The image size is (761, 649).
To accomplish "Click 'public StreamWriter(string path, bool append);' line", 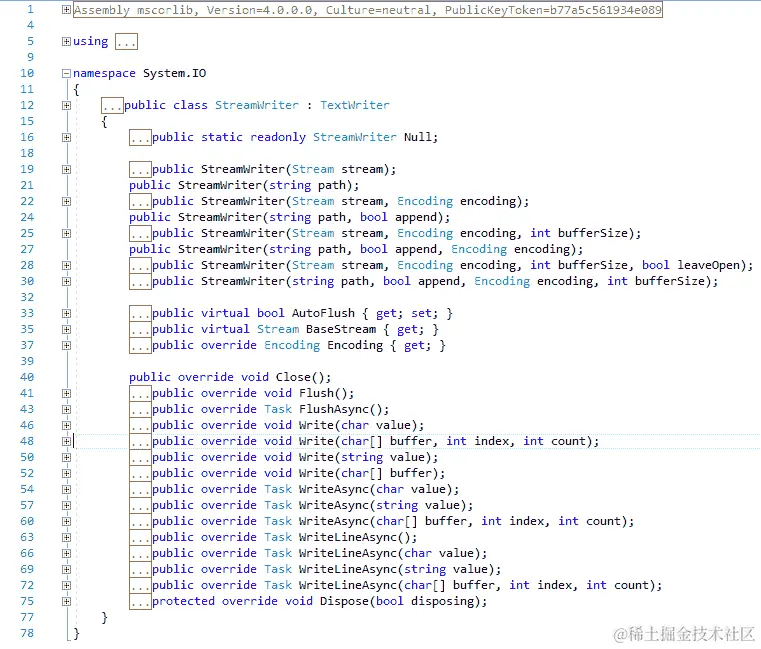I will click(290, 217).
